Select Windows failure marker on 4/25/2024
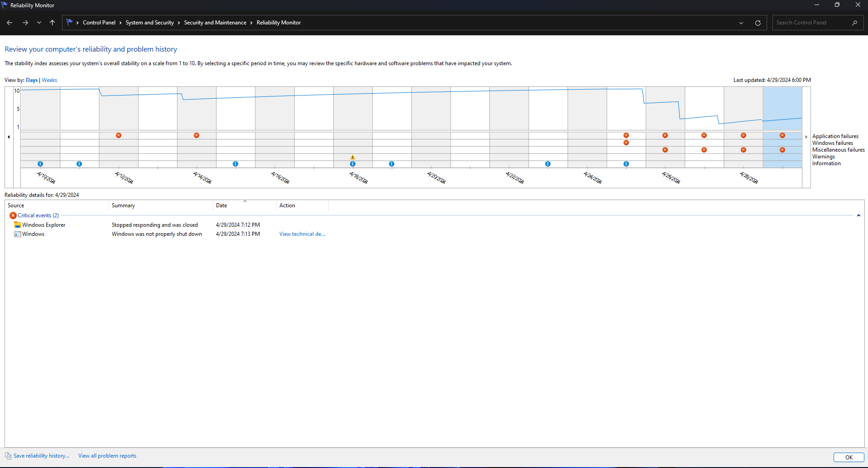 626,143
